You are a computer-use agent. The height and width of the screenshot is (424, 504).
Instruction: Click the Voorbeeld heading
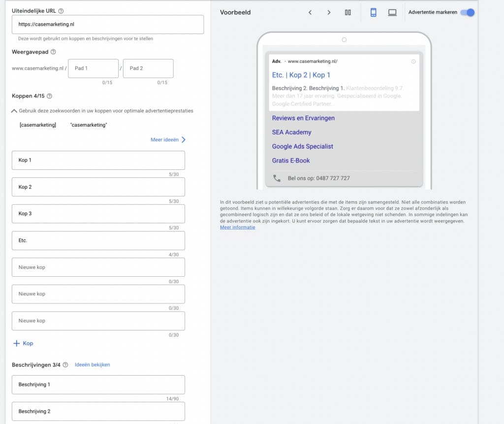coord(235,12)
